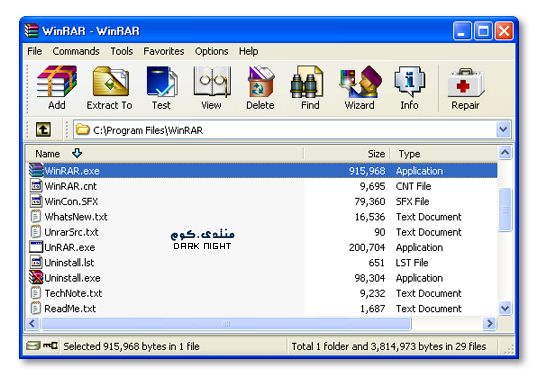Click the Add archive toolbar icon
The width and height of the screenshot is (538, 376).
[57, 82]
